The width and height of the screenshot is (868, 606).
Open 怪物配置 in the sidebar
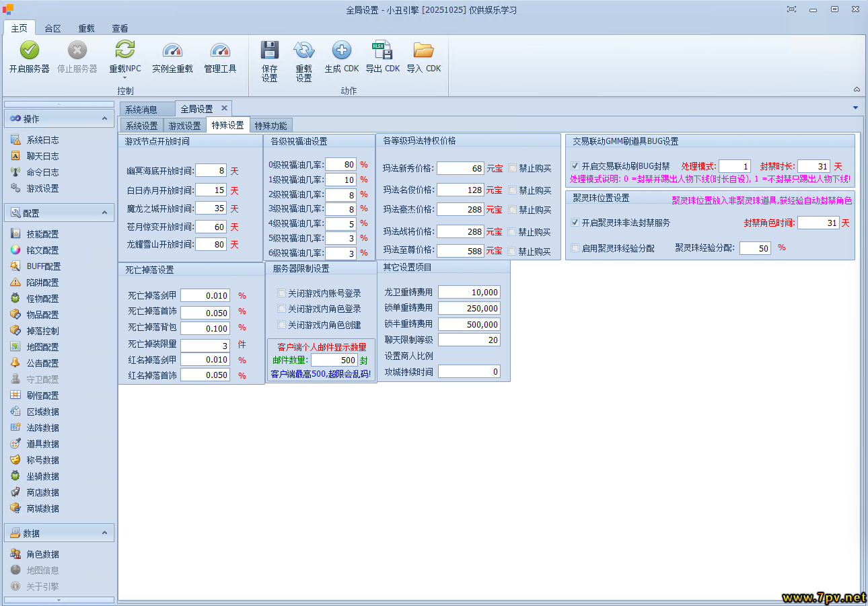click(x=42, y=299)
